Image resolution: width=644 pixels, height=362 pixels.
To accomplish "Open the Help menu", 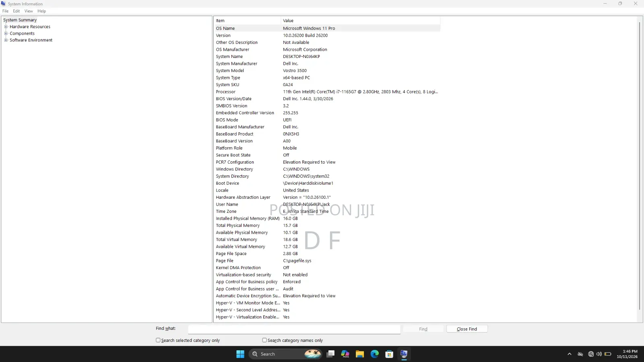I will click(x=42, y=11).
